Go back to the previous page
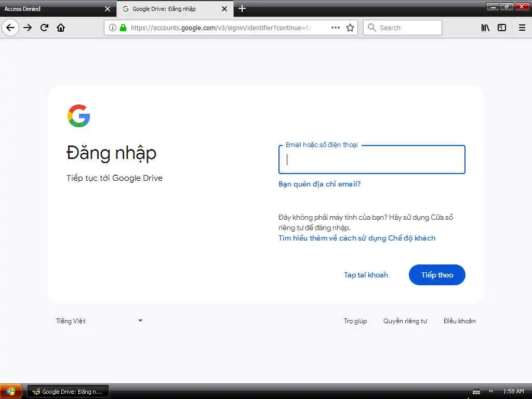This screenshot has height=399, width=532. (10, 28)
